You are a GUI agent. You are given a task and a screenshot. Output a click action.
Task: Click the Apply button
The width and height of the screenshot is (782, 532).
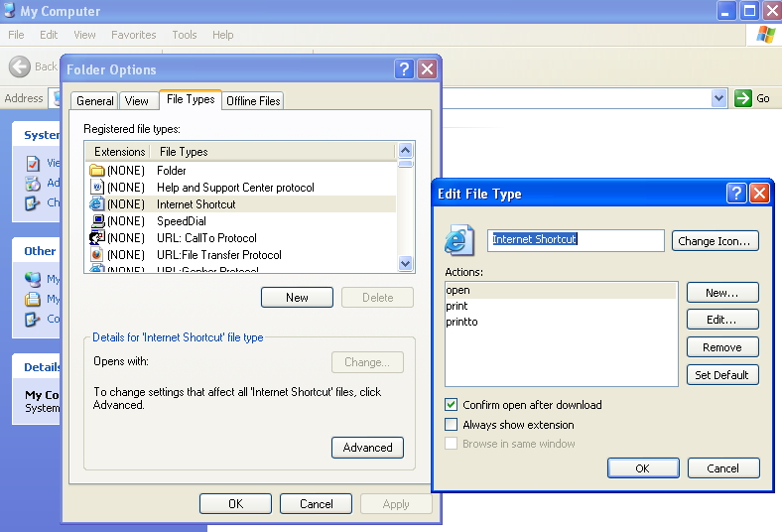[396, 503]
